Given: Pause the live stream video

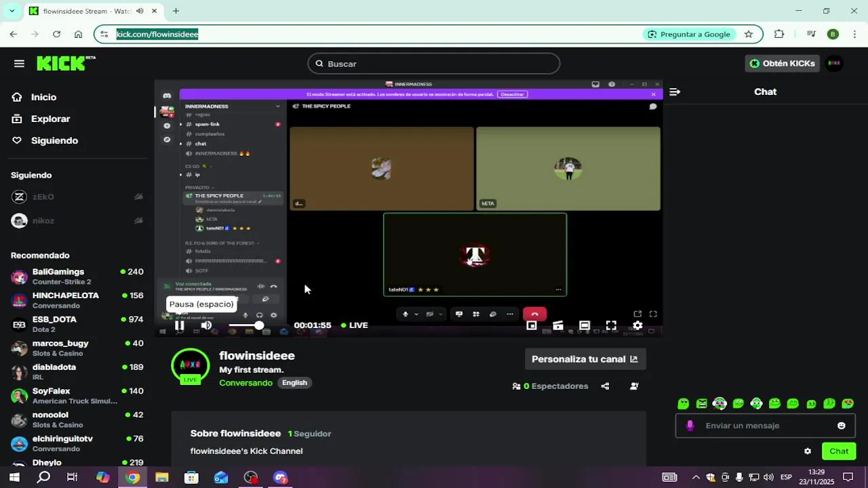Looking at the screenshot, I should click(x=180, y=325).
